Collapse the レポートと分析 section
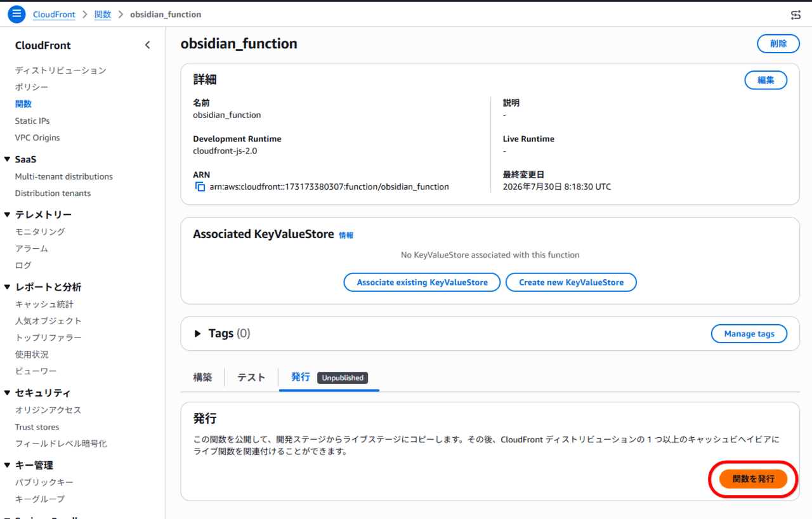Viewport: 812px width, 519px height. pyautogui.click(x=7, y=287)
